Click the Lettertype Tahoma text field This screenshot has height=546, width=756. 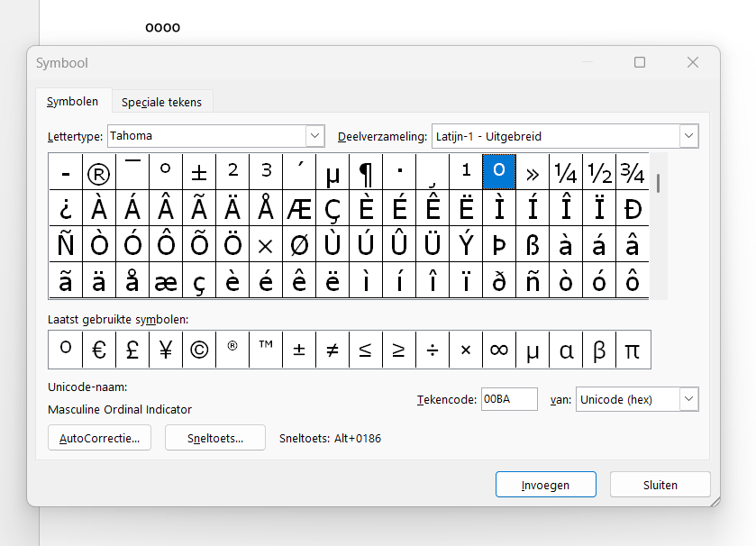pos(207,136)
